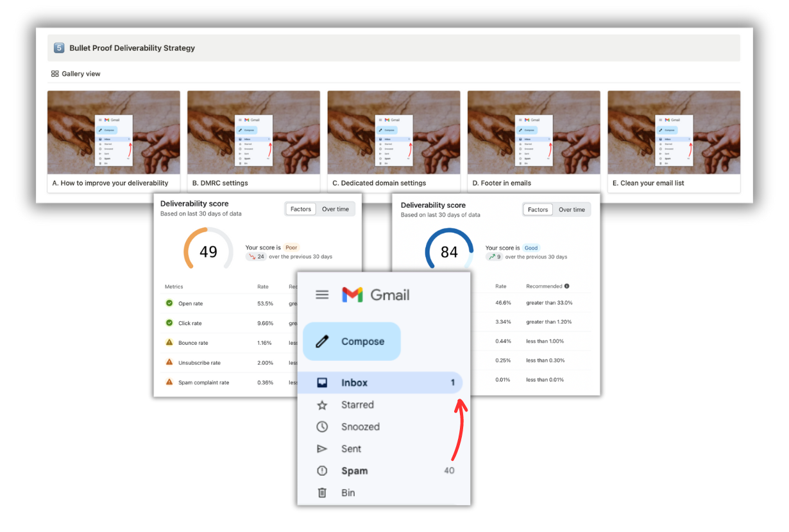
Task: Click the Gmail logo icon
Action: click(352, 295)
